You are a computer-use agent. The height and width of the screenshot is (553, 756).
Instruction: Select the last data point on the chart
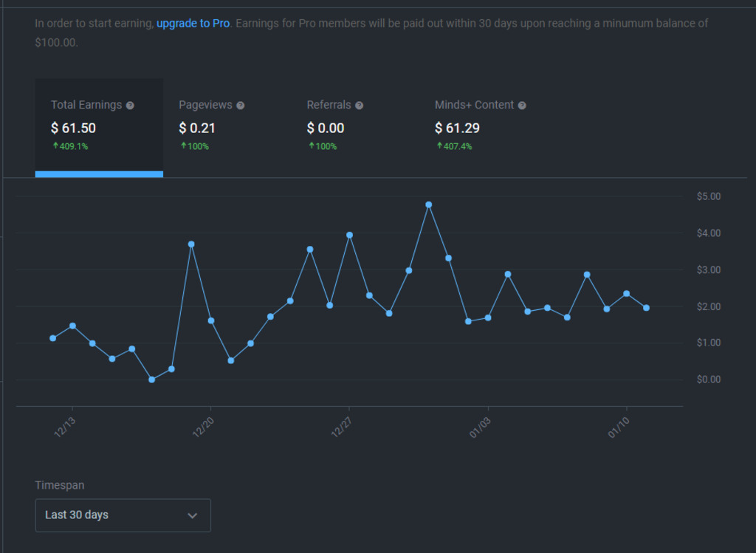point(646,308)
